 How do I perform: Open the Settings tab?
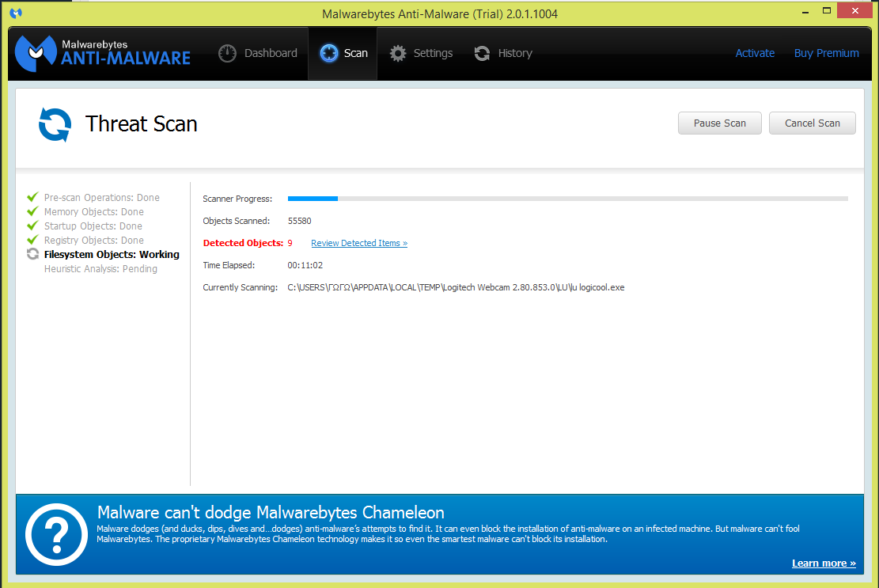pyautogui.click(x=421, y=53)
